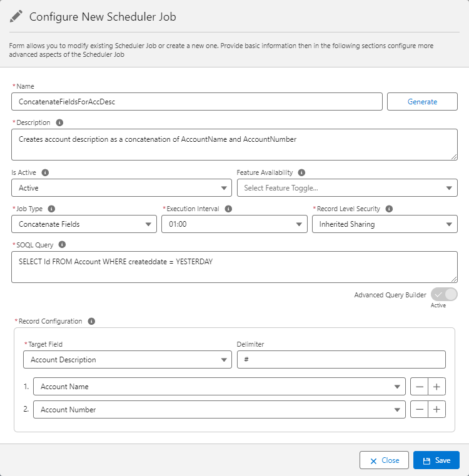The width and height of the screenshot is (469, 476).
Task: Open the Is Active dropdown
Action: point(121,188)
